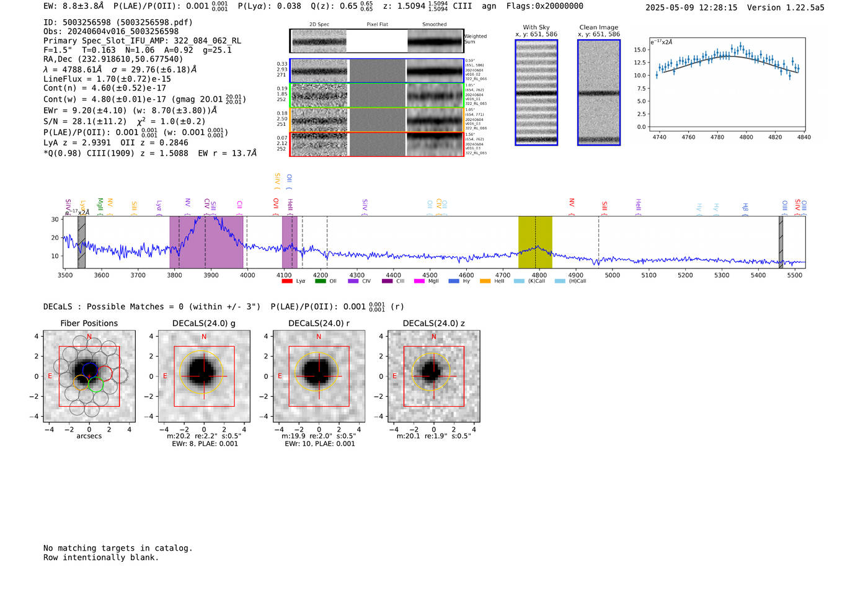Click the large purple CIV shaded region
The height and width of the screenshot is (591, 868).
pos(206,242)
